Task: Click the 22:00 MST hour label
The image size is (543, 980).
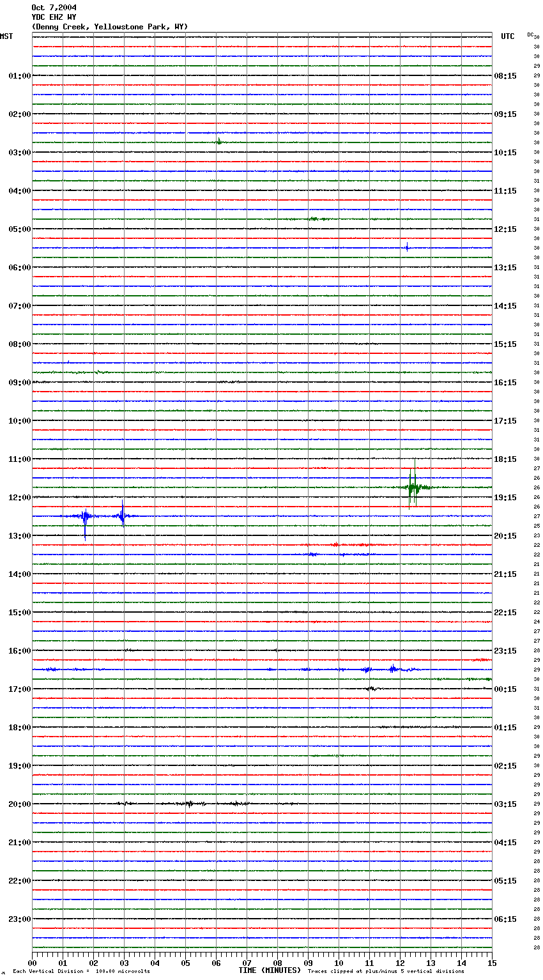Action: (20, 881)
